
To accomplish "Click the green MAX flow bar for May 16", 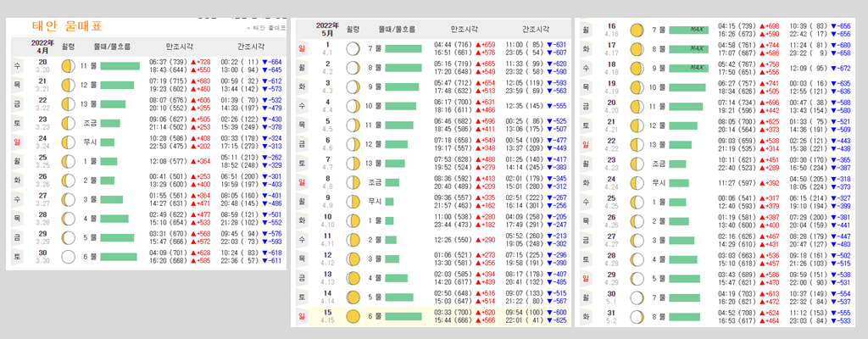I will click(688, 30).
